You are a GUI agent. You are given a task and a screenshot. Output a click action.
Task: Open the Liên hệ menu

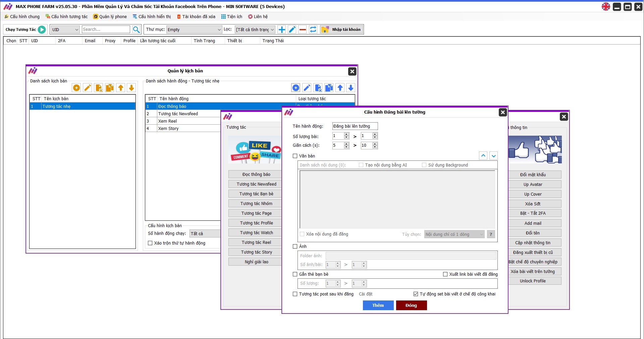click(258, 17)
